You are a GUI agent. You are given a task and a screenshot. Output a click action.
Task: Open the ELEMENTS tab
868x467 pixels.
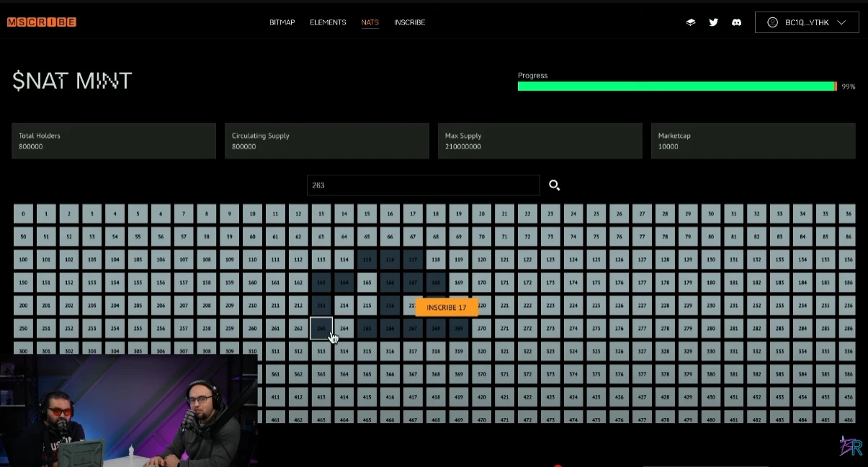pos(328,22)
